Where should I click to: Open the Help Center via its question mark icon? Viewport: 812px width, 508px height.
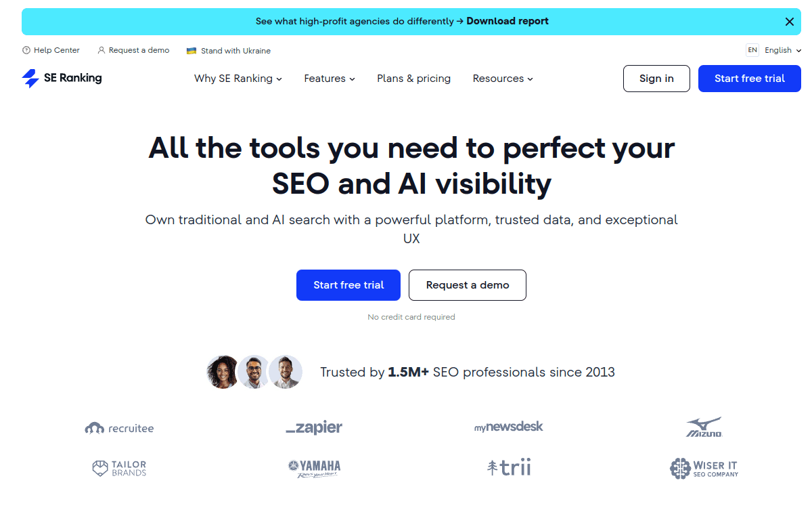pos(26,50)
